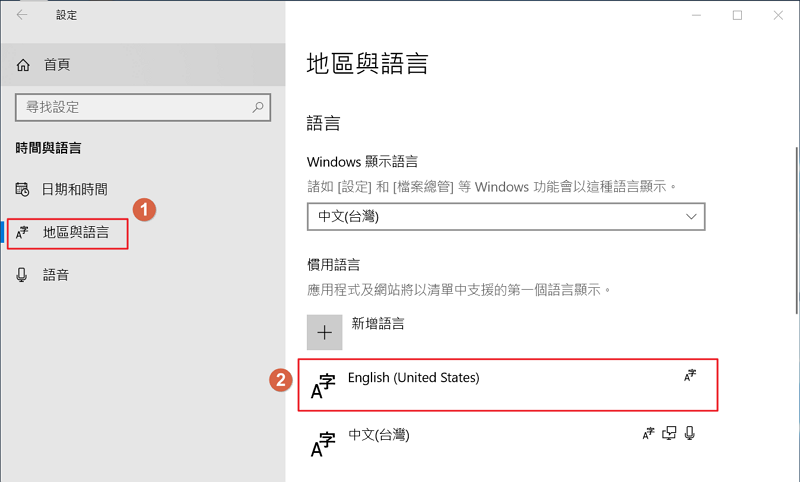Viewport: 800px width, 482px height.
Task: Click the home icon beside 首頁
Action: (24, 64)
